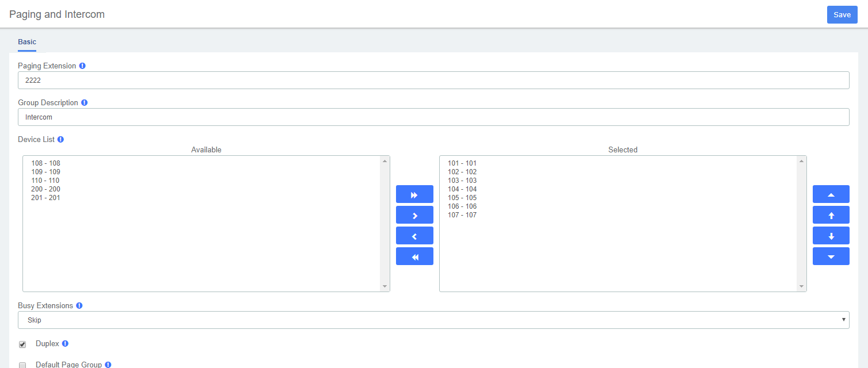
Task: Click the Paging Extension field with 2222
Action: click(x=433, y=80)
